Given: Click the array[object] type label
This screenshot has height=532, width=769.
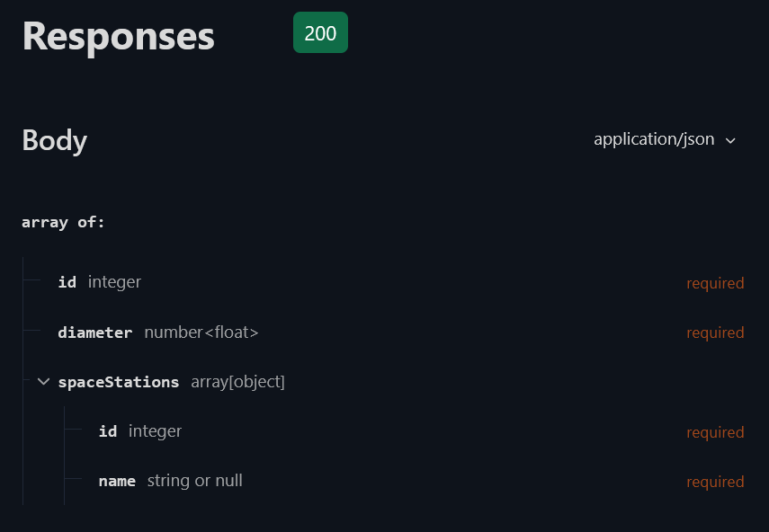Looking at the screenshot, I should click(237, 382).
